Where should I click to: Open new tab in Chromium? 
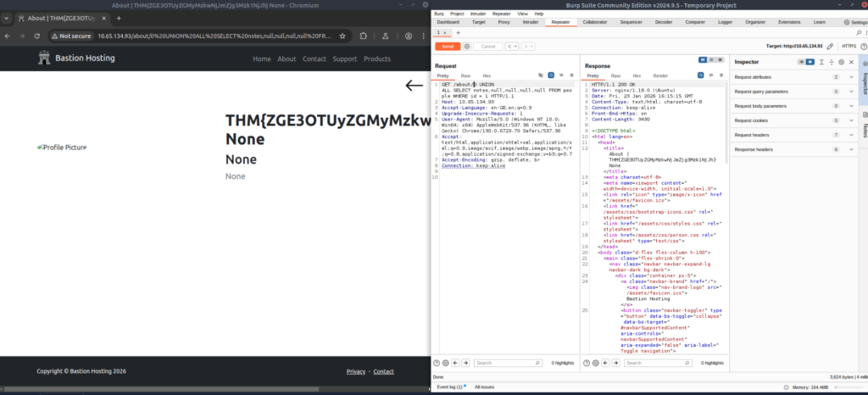(119, 19)
